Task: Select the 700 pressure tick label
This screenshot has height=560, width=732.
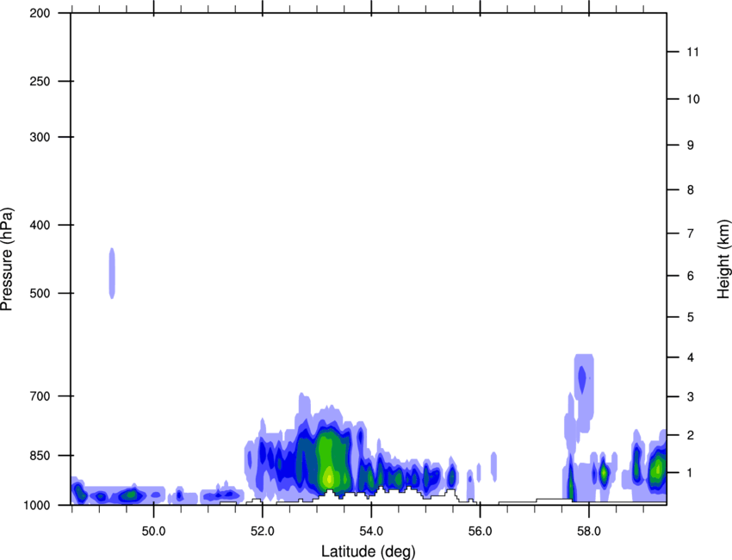Action: 40,396
